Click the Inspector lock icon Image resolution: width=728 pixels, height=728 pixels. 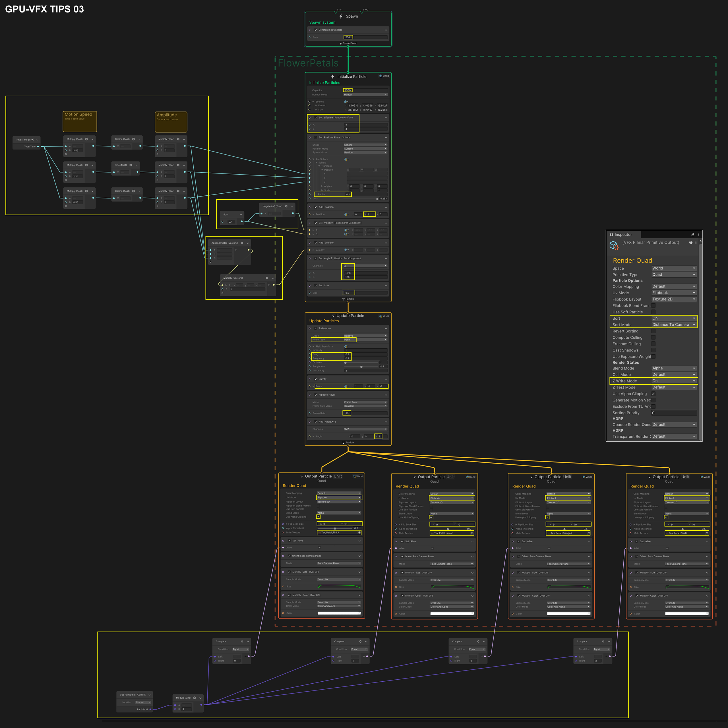click(692, 234)
